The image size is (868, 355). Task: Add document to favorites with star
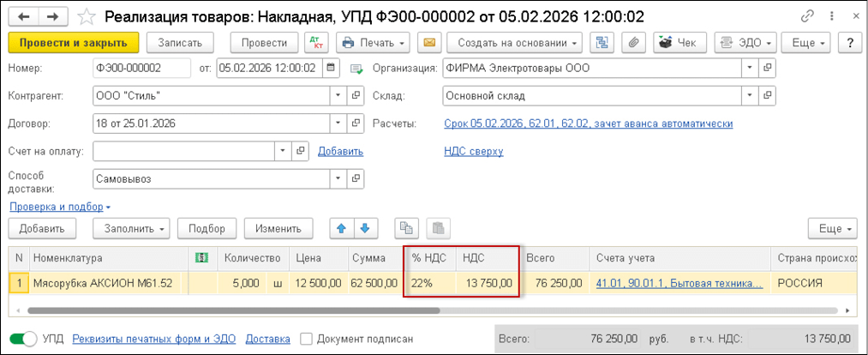87,16
